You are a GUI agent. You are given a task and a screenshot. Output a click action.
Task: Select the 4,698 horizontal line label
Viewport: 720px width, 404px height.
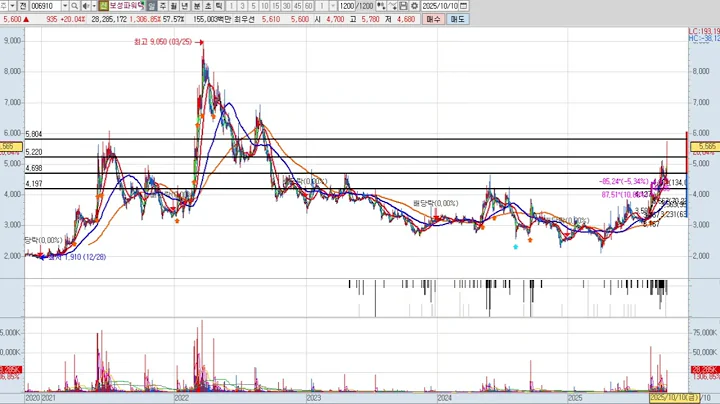pyautogui.click(x=34, y=168)
